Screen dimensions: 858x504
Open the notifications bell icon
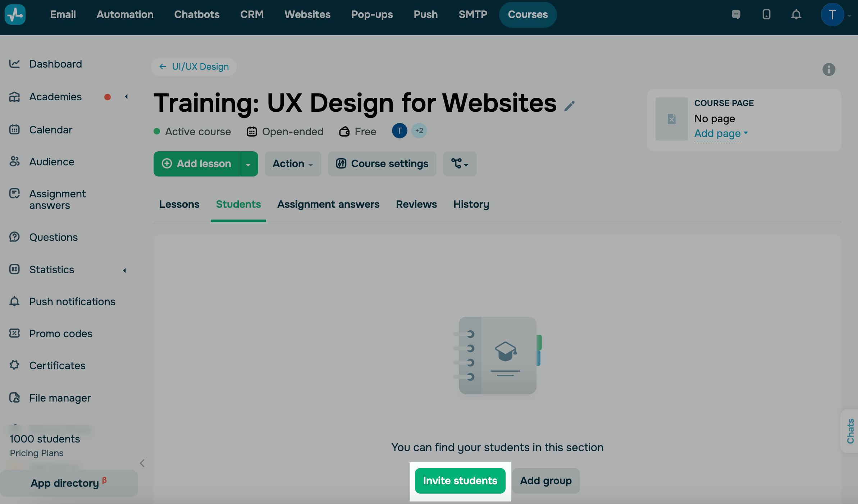796,15
